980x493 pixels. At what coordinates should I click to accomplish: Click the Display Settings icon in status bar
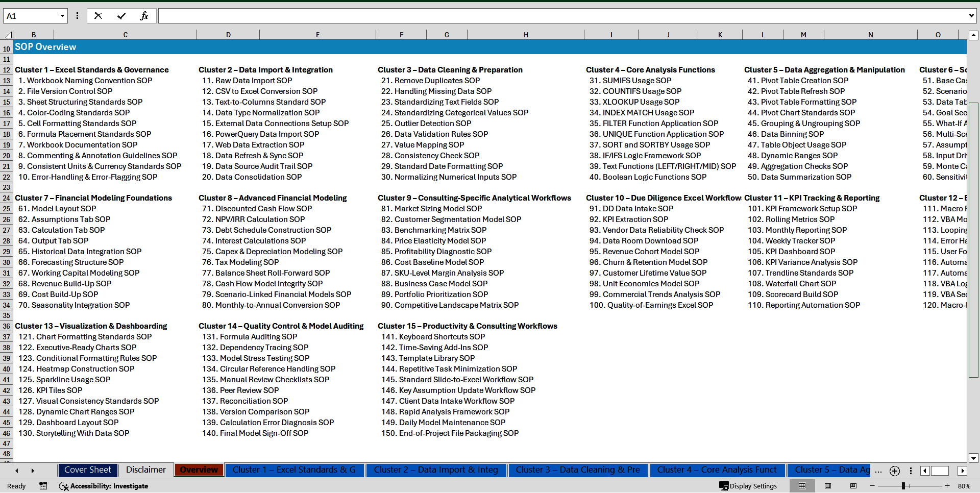point(724,486)
